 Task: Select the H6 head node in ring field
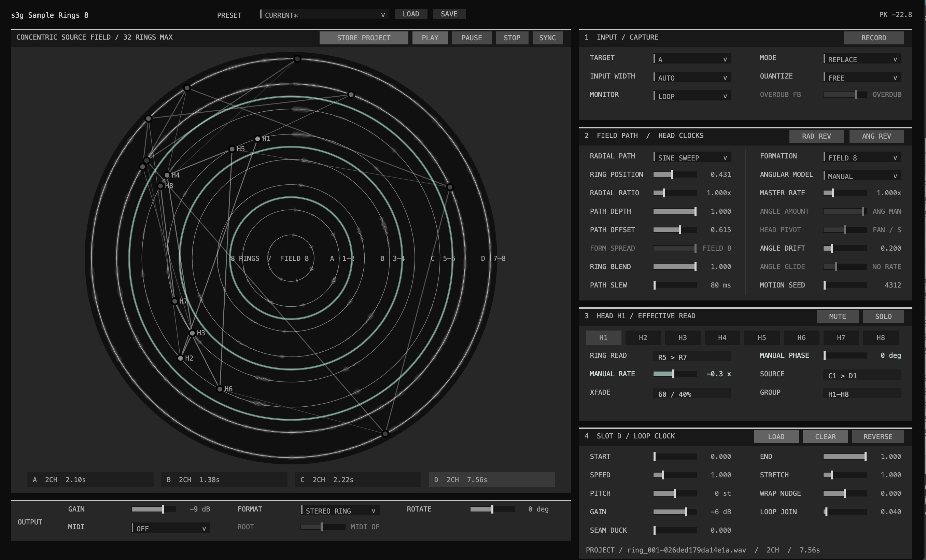point(220,389)
